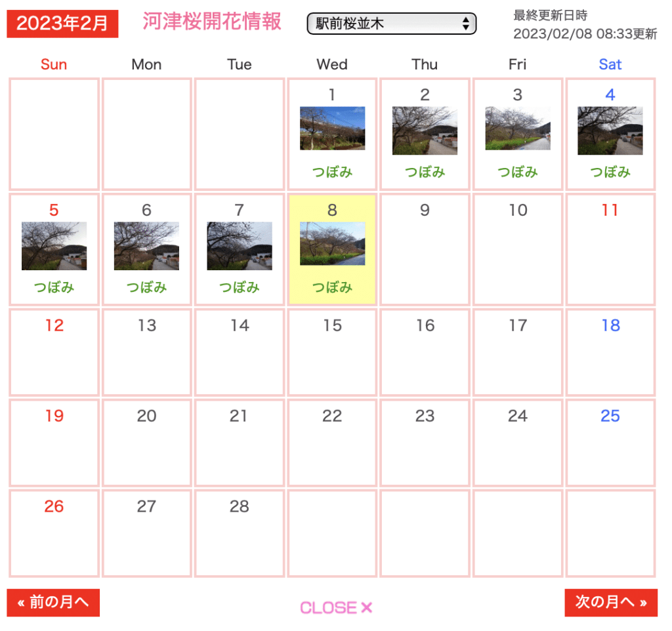
Task: Click the つぼみ status under February 8
Action: click(x=332, y=287)
